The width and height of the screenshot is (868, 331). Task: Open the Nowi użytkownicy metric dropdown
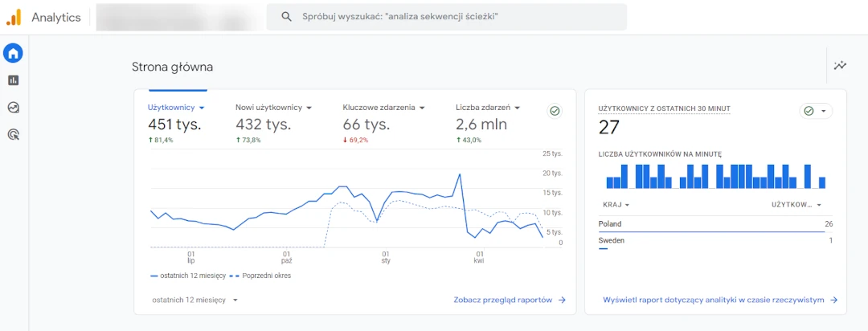(273, 108)
